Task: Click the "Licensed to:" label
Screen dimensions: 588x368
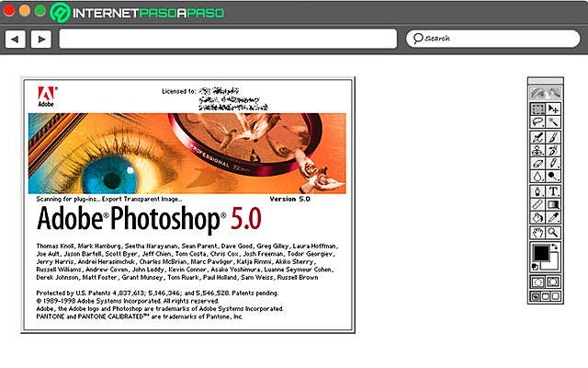Action: point(179,91)
